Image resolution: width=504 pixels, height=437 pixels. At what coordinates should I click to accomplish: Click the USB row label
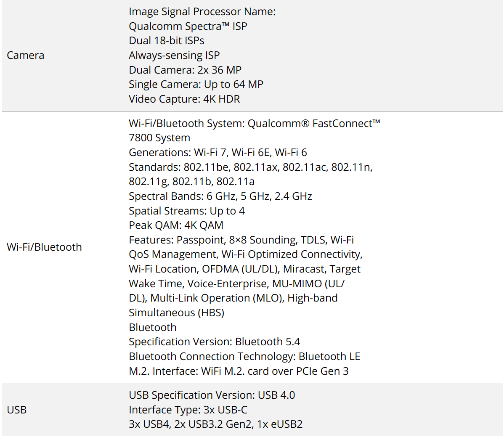pos(17,410)
